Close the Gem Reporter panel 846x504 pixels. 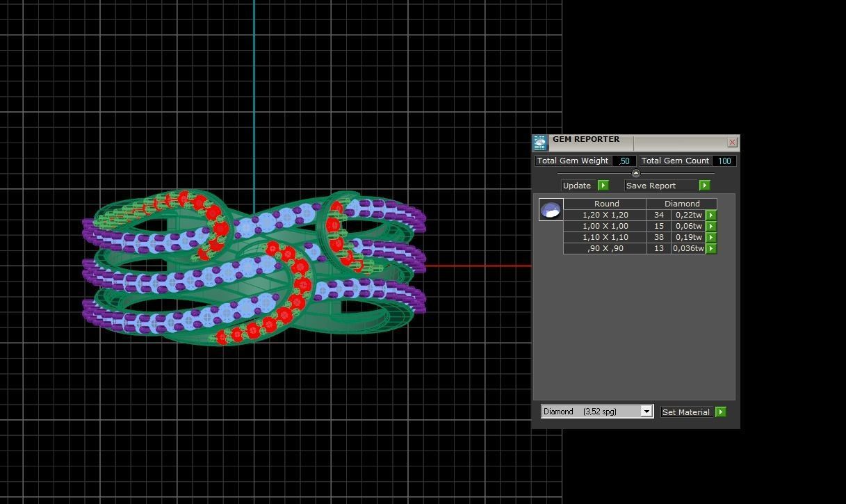point(732,142)
